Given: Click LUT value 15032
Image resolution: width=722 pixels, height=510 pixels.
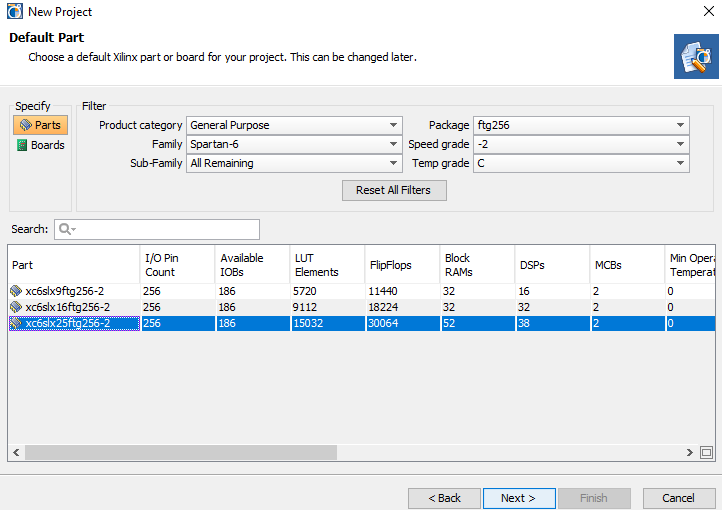Looking at the screenshot, I should (308, 323).
